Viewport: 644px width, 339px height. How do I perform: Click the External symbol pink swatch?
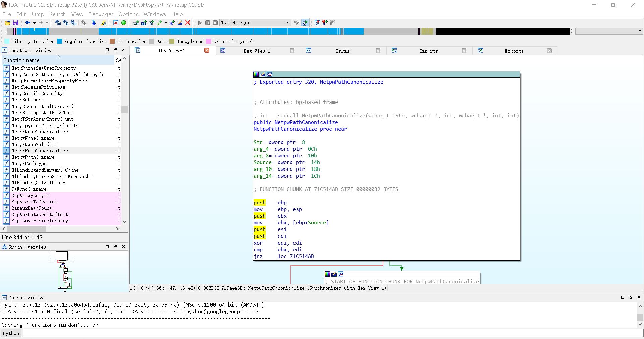(208, 41)
